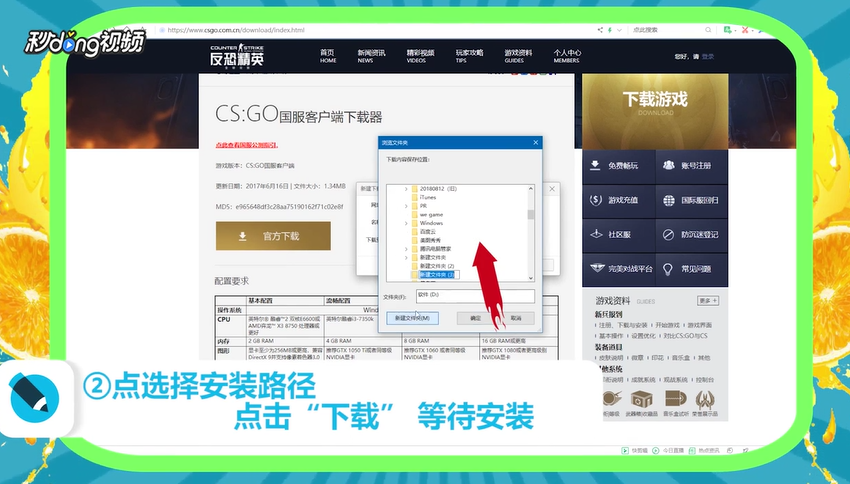Click the green lightning icon in address bar

[x=610, y=30]
